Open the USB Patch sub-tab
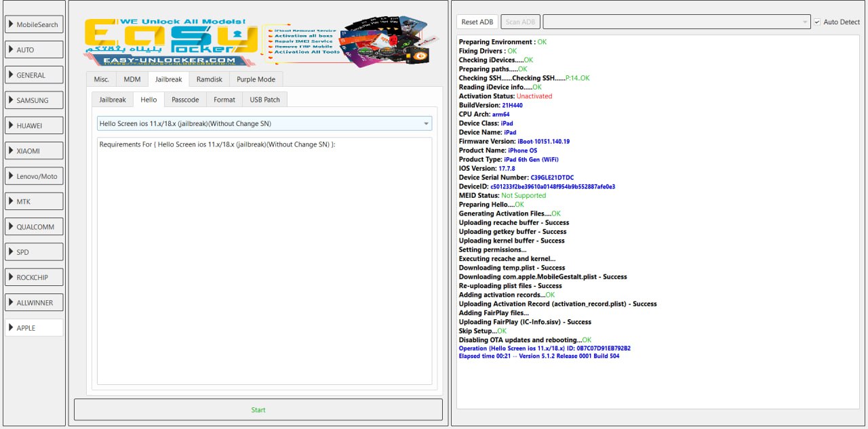Screen dimensions: 868x429 coord(264,100)
